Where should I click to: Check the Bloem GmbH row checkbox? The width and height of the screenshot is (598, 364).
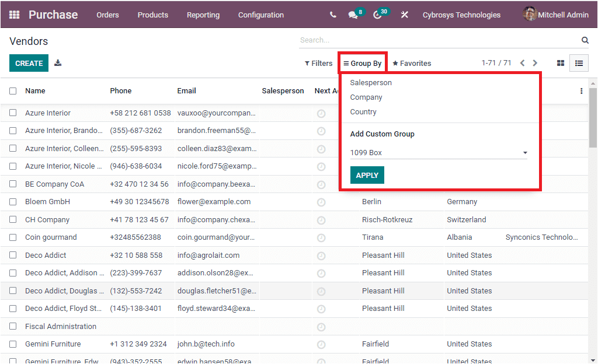pyautogui.click(x=13, y=202)
